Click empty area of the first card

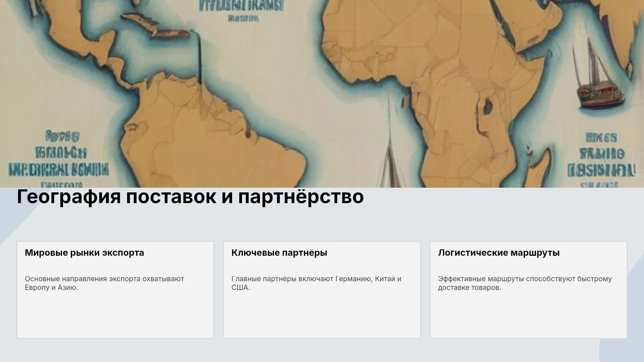[x=115, y=315]
